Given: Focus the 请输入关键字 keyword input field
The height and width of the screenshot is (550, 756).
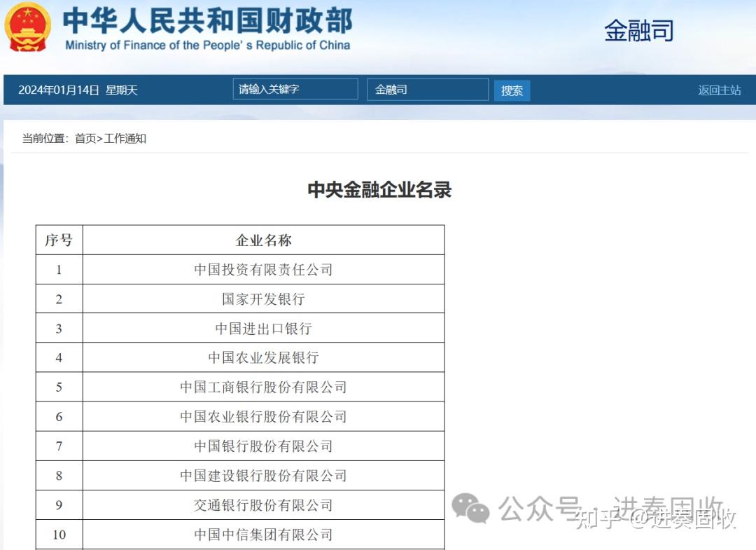Looking at the screenshot, I should coord(295,89).
